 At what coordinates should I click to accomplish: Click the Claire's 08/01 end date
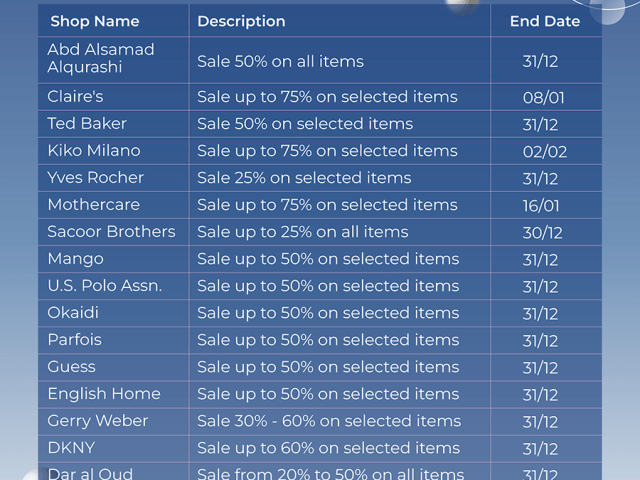(544, 98)
